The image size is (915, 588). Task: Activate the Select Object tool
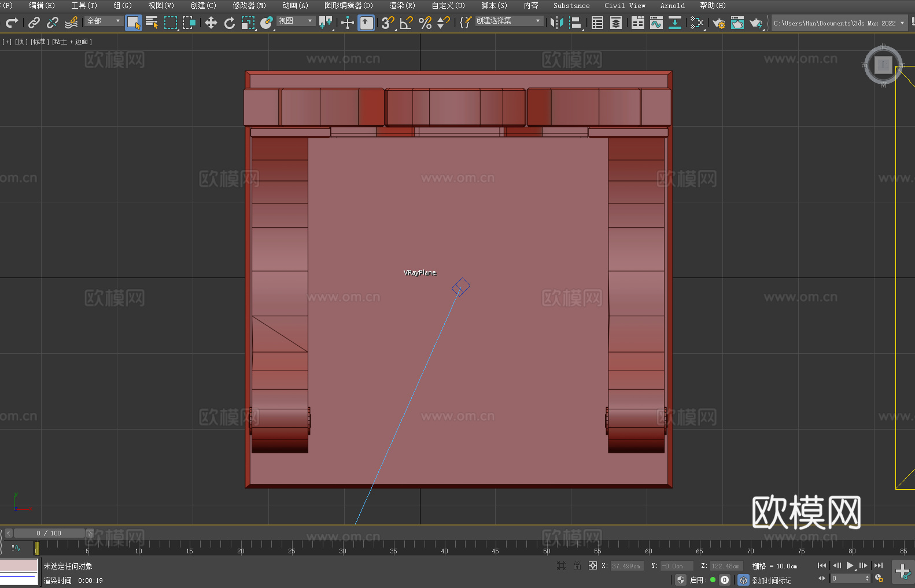134,23
